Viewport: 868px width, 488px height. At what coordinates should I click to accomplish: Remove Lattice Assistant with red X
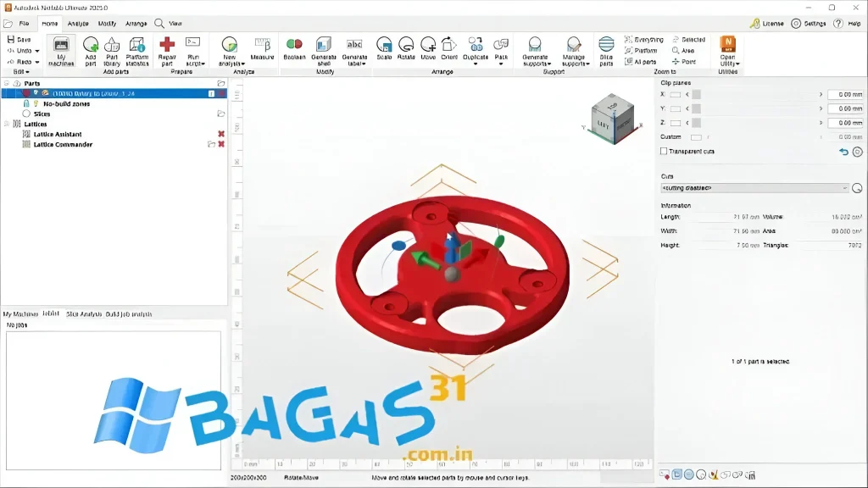coord(221,134)
